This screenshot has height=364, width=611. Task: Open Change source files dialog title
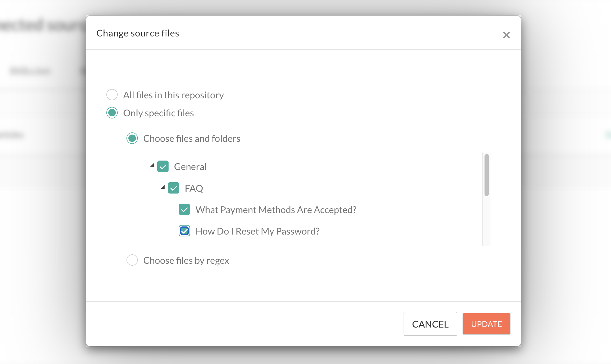(138, 33)
